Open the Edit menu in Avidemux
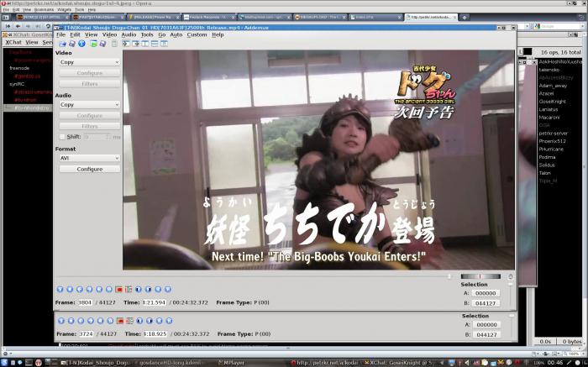The image size is (588, 367). coord(75,34)
